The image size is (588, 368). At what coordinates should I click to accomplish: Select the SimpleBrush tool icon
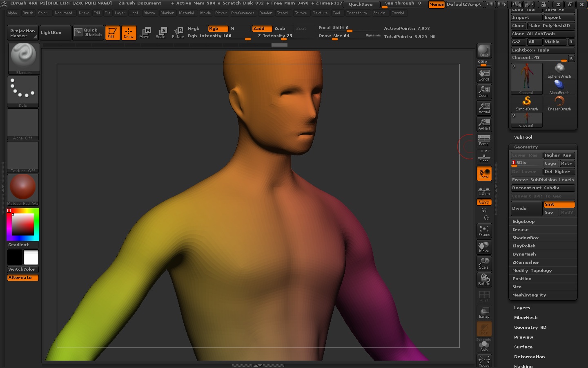527,103
